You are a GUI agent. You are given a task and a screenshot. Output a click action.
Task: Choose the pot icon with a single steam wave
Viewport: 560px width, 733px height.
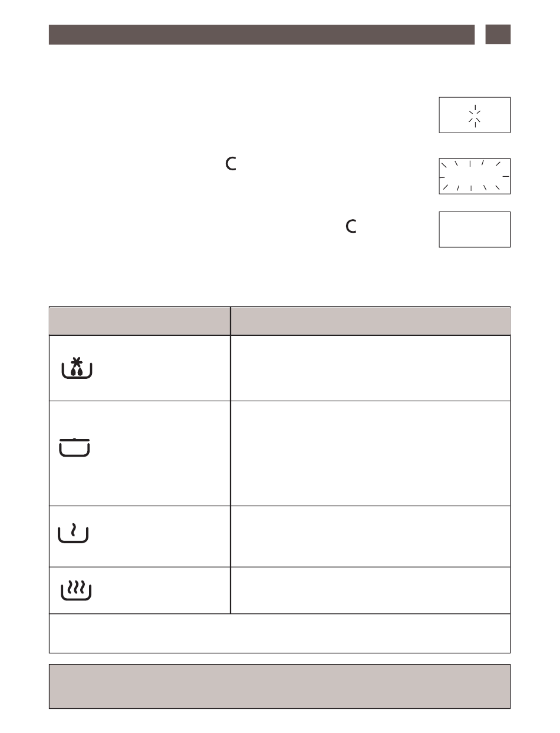coord(73,534)
